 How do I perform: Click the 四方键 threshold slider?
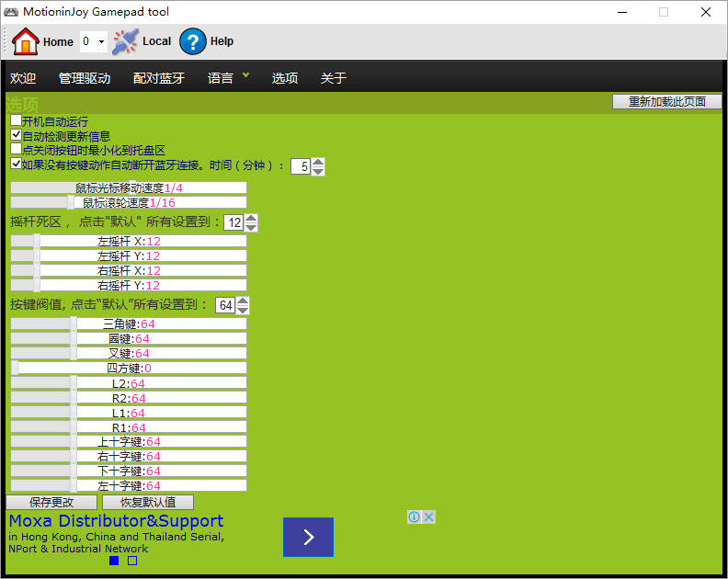point(129,369)
